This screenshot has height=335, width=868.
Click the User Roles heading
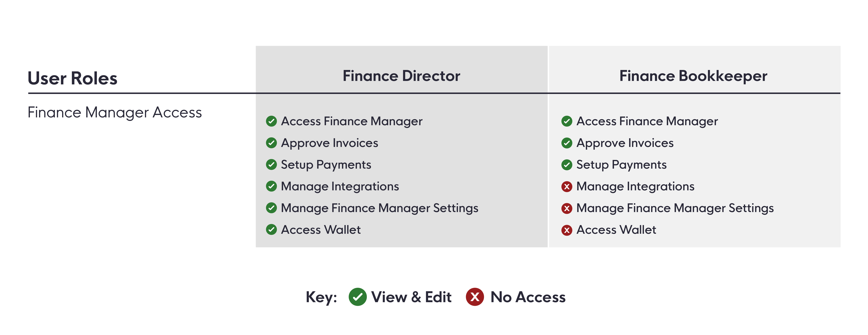coord(72,78)
